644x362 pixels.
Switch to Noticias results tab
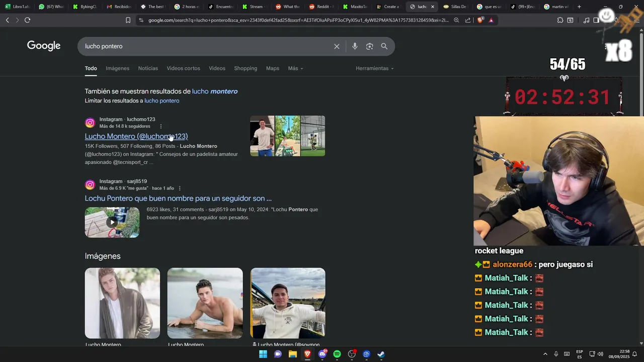148,68
